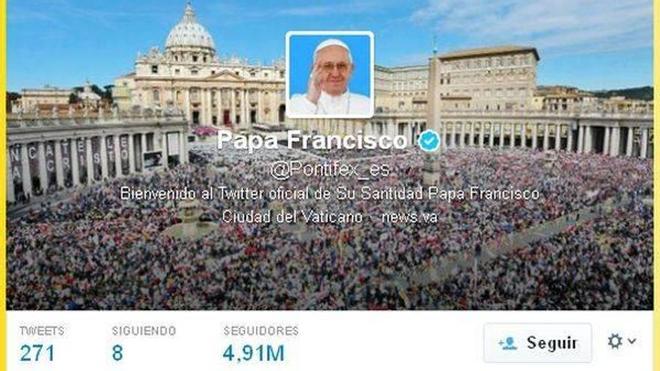Open the TWEETS label tab
The height and width of the screenshot is (371, 660).
[42, 331]
